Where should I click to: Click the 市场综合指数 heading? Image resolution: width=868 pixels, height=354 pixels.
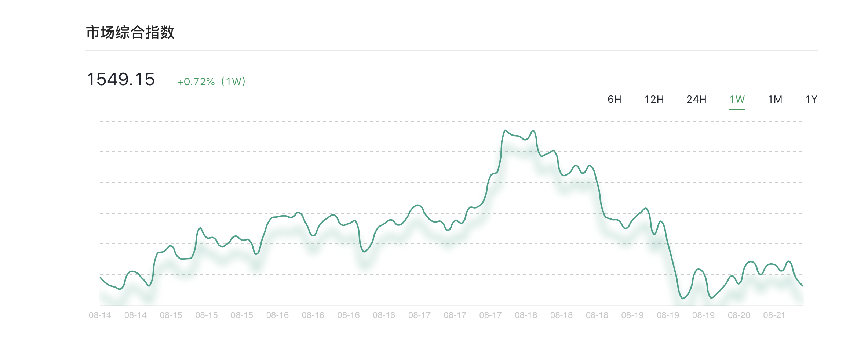pyautogui.click(x=130, y=32)
